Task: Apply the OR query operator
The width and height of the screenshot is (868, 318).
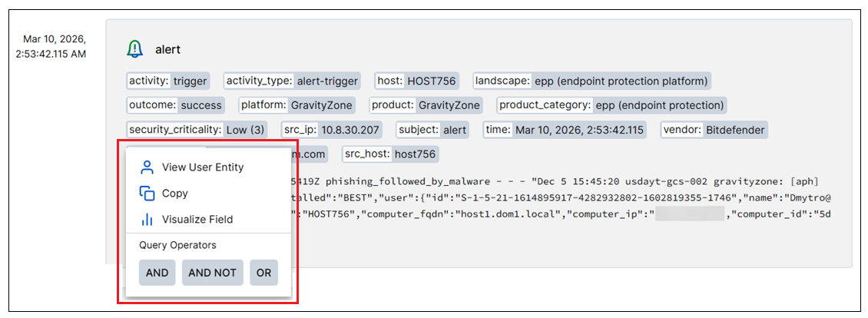Action: [263, 273]
